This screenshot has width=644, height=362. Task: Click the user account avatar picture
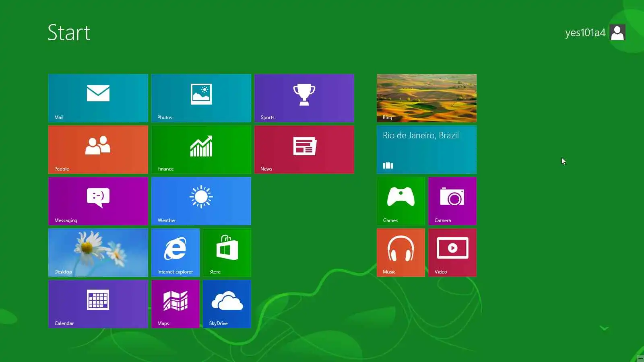[x=617, y=32]
